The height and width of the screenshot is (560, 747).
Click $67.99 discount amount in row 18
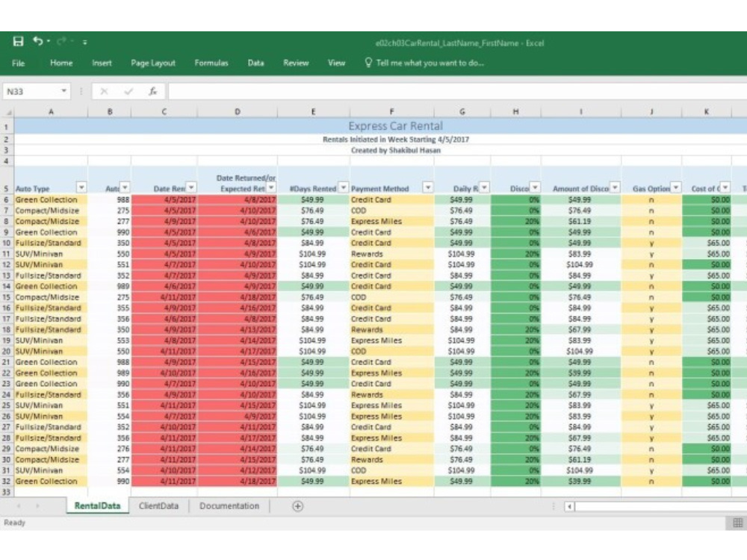(580, 329)
